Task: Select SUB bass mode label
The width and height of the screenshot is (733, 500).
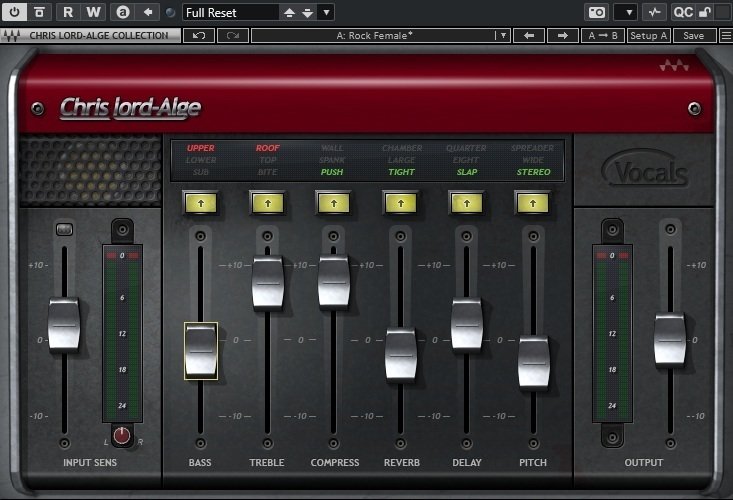Action: pos(201,172)
